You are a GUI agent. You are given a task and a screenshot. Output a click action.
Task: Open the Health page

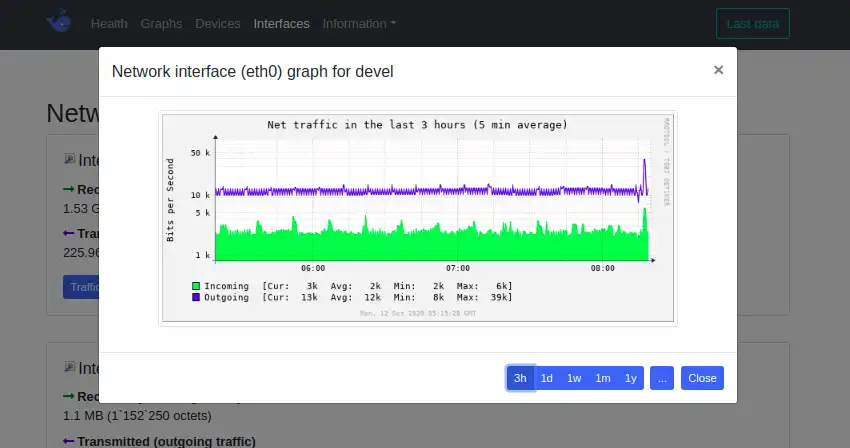click(109, 24)
